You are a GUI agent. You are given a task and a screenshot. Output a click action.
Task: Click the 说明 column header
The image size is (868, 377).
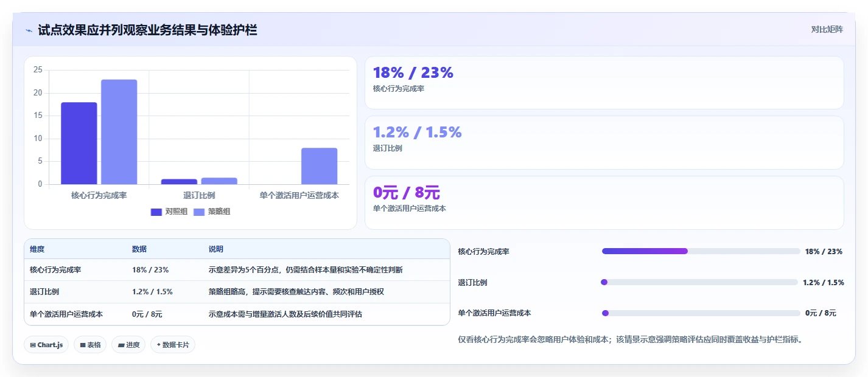pyautogui.click(x=216, y=249)
